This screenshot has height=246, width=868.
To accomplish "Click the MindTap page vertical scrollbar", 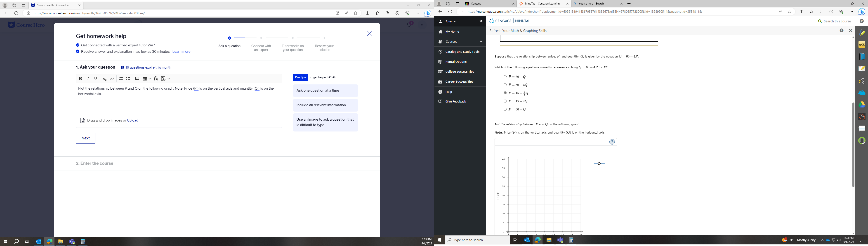I will pyautogui.click(x=853, y=145).
